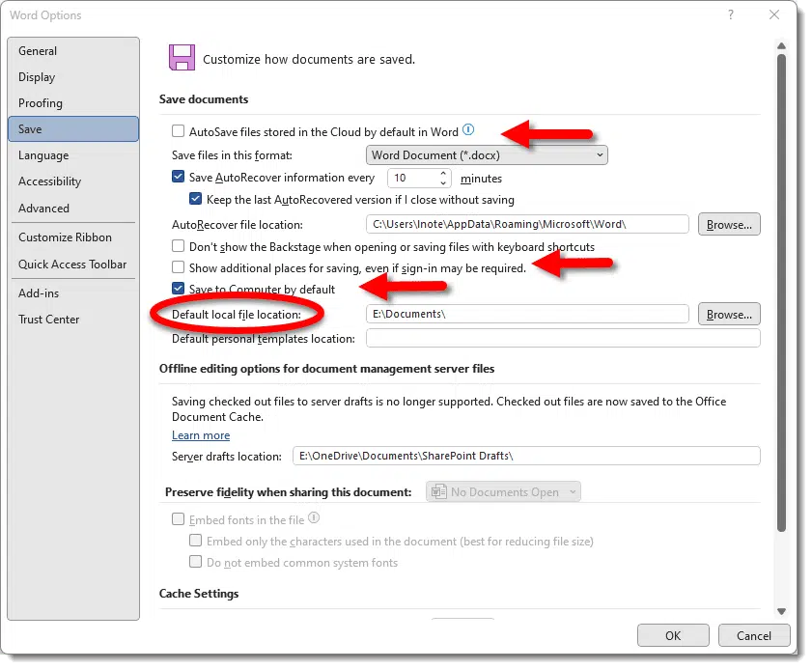Click info icon beside Embed fonts option

tap(314, 517)
